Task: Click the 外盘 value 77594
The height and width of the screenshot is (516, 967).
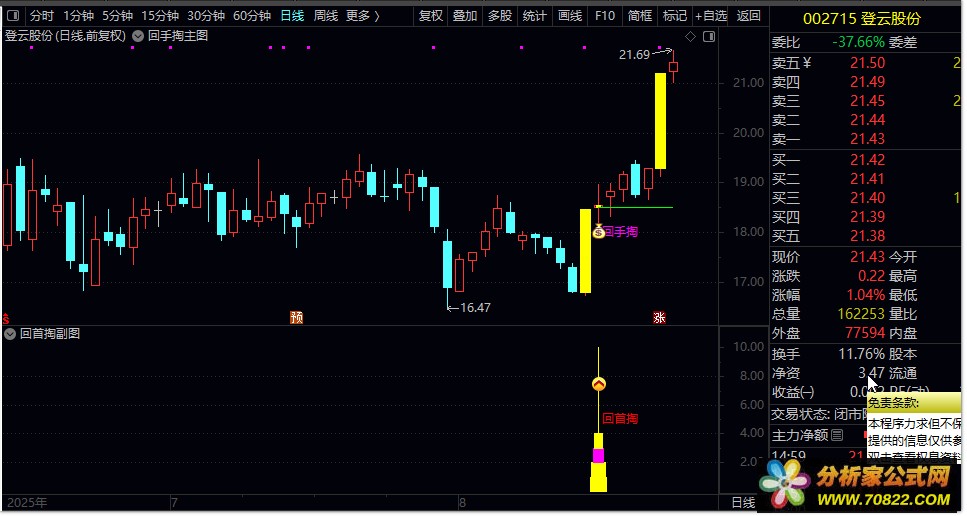Action: coord(865,334)
